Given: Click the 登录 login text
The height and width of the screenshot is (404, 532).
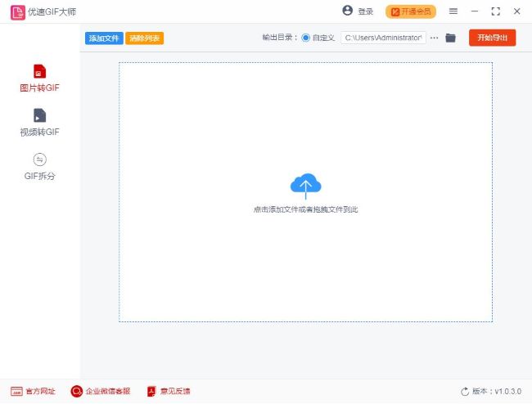Looking at the screenshot, I should [x=365, y=11].
